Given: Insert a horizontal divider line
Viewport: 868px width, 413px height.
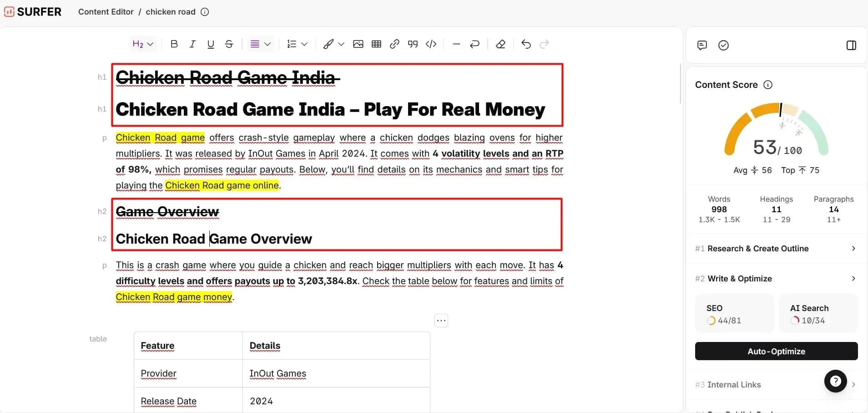Looking at the screenshot, I should [x=457, y=44].
